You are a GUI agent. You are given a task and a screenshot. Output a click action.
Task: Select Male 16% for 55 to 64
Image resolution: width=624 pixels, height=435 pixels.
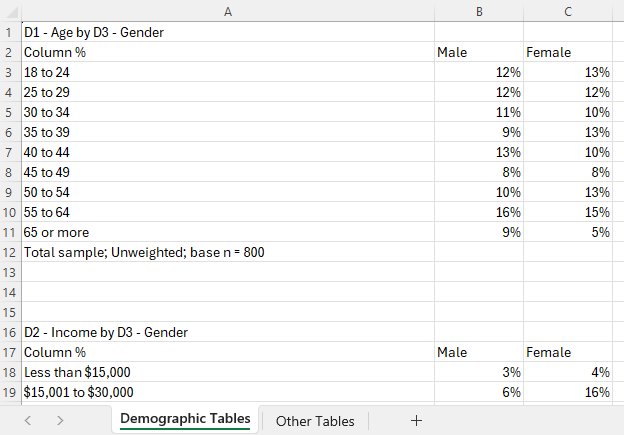click(479, 212)
